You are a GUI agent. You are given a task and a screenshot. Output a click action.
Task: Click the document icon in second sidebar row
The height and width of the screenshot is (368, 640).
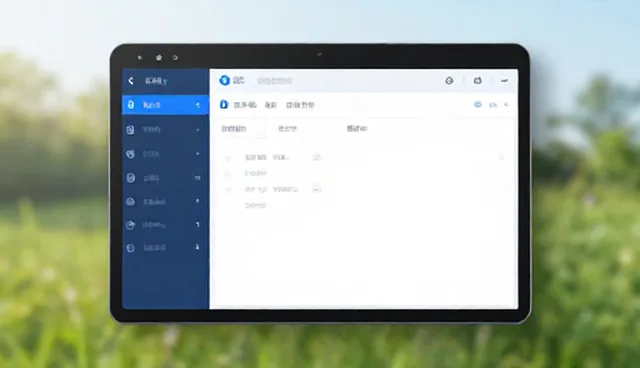coord(130,130)
